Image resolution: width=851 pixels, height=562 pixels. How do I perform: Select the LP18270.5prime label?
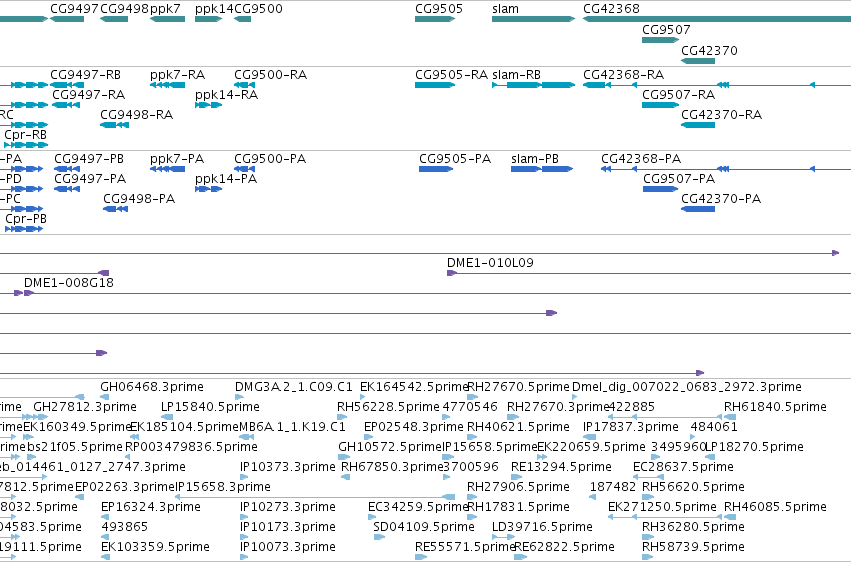click(x=754, y=447)
